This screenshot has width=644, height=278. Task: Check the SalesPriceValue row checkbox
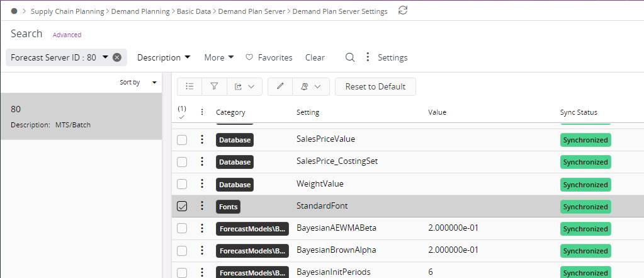[182, 140]
